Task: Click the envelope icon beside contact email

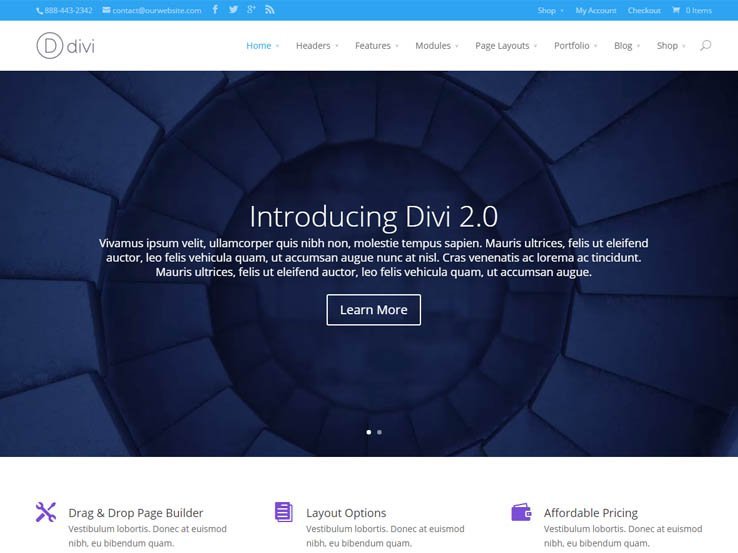Action: tap(106, 10)
